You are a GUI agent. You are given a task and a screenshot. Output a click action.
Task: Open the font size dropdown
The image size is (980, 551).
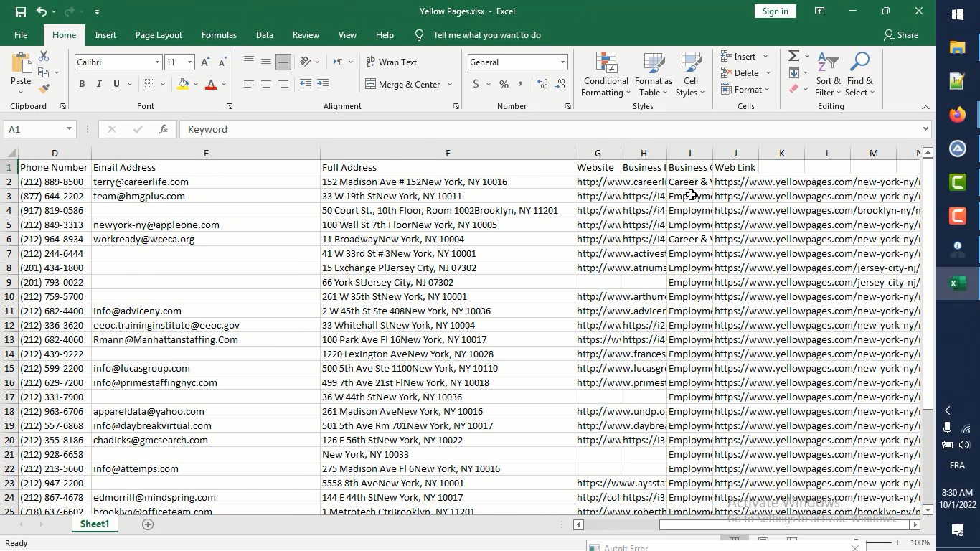click(x=189, y=62)
